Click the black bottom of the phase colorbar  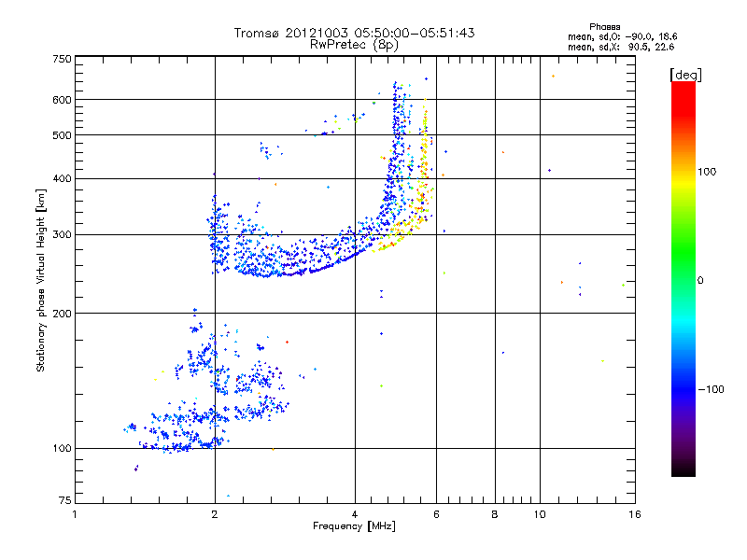tap(684, 469)
